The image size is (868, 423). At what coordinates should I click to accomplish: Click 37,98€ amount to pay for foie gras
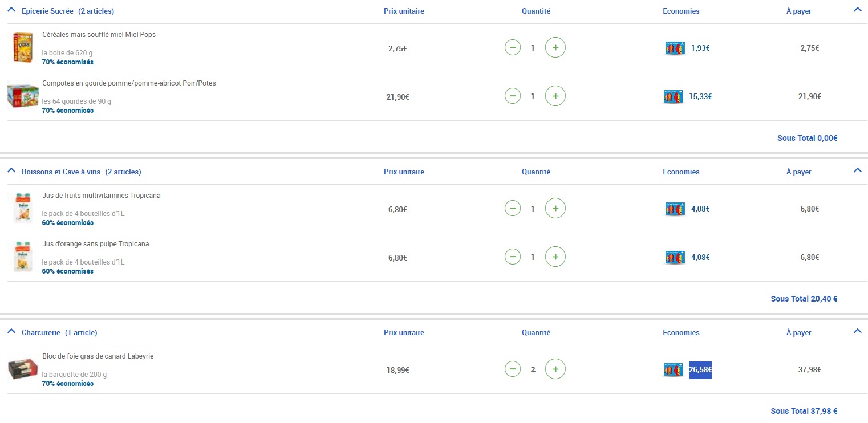click(810, 370)
